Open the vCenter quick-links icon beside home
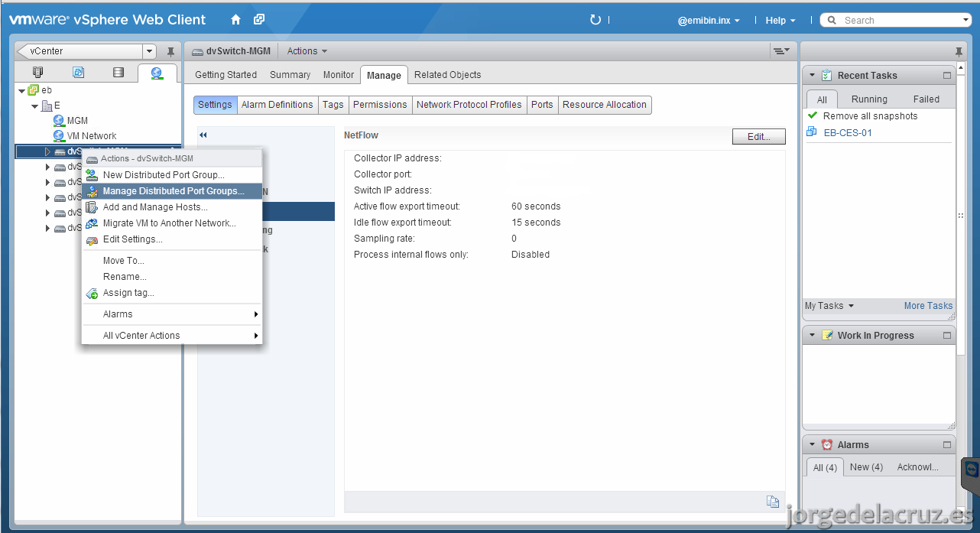980x533 pixels. point(259,20)
